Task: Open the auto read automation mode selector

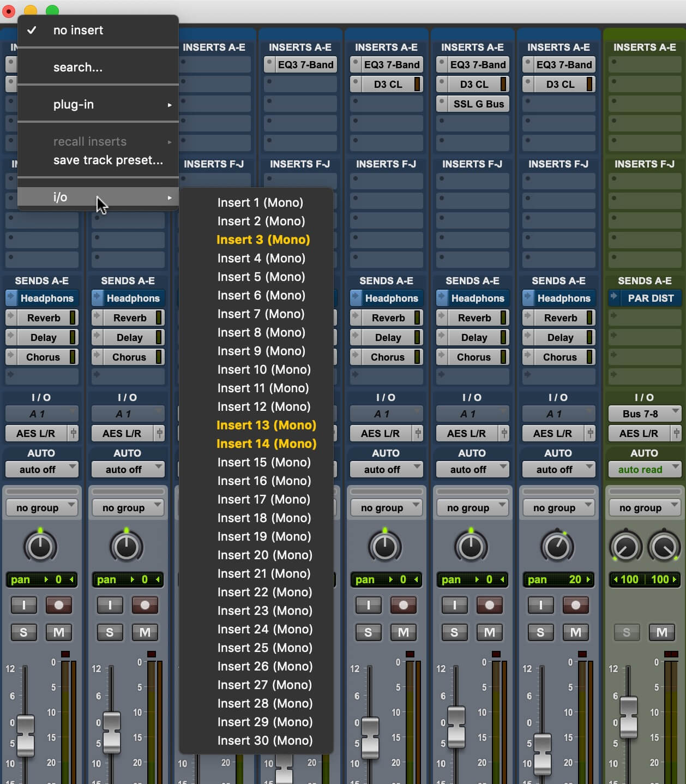Action: [x=645, y=469]
